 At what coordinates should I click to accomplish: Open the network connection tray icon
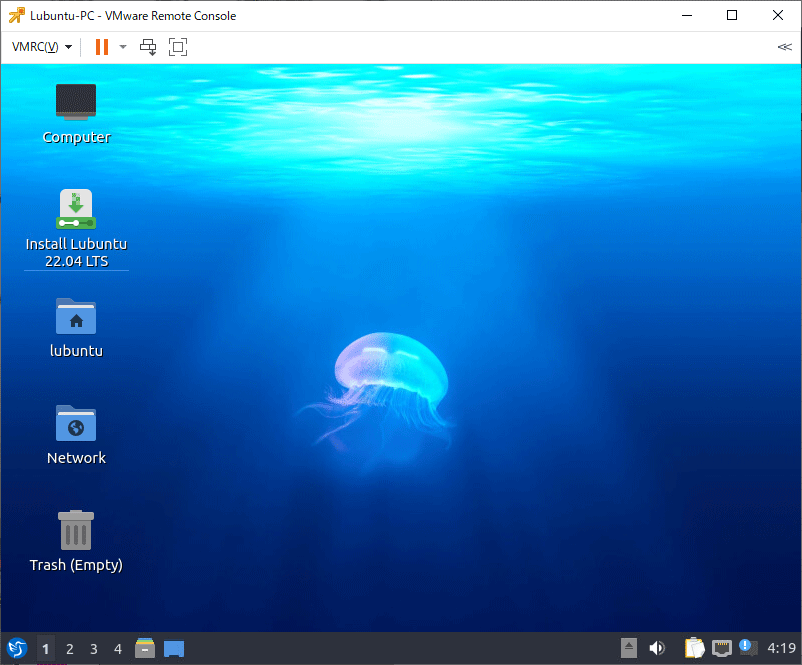(721, 648)
